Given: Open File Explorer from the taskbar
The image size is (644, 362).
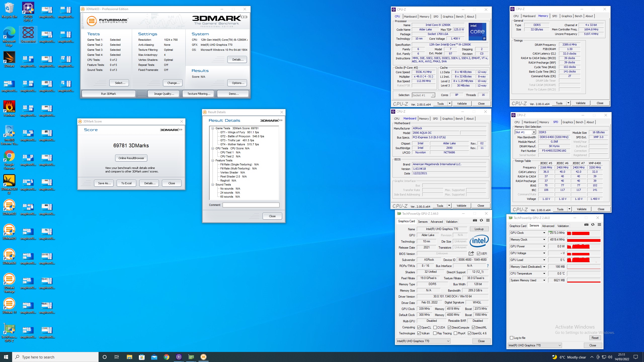Looking at the screenshot, I should (129, 357).
